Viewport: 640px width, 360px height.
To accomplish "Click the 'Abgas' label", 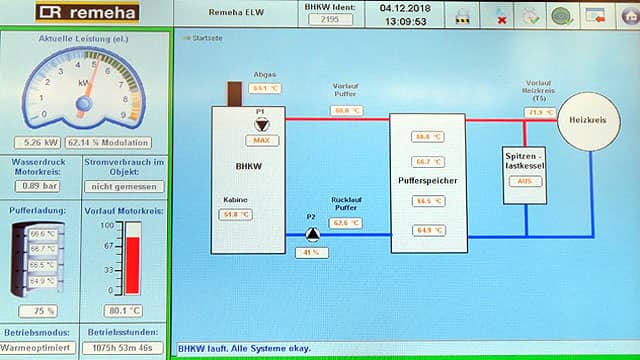I will [x=265, y=75].
